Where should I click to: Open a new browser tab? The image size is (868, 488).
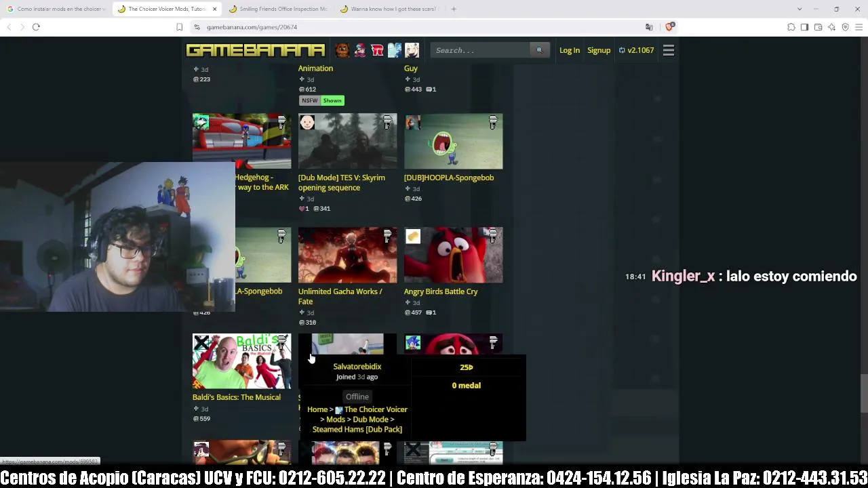pos(454,9)
